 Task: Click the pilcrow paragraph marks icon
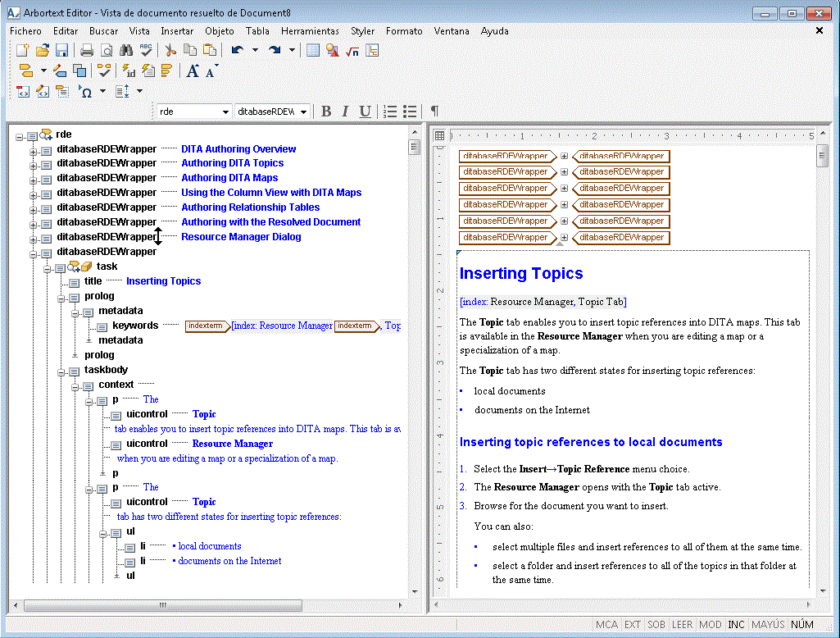tap(434, 111)
